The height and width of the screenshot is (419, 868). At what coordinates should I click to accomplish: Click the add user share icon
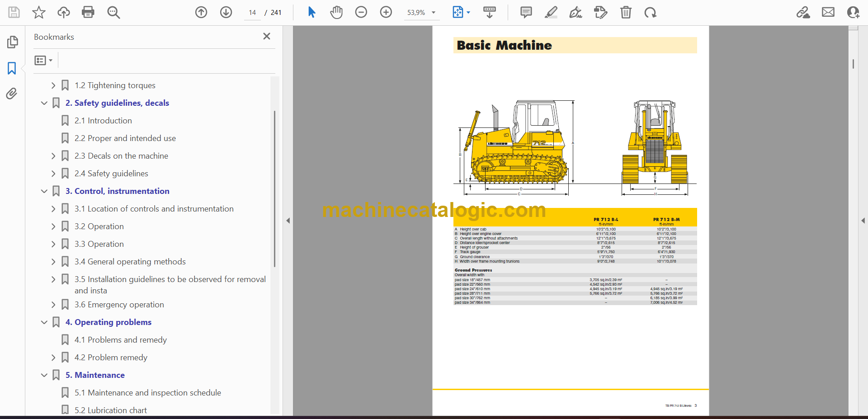[853, 12]
